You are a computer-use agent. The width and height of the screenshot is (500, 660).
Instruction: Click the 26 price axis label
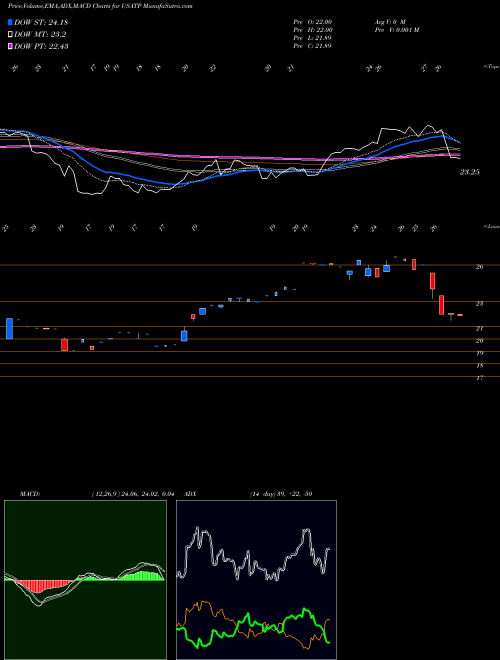click(479, 267)
